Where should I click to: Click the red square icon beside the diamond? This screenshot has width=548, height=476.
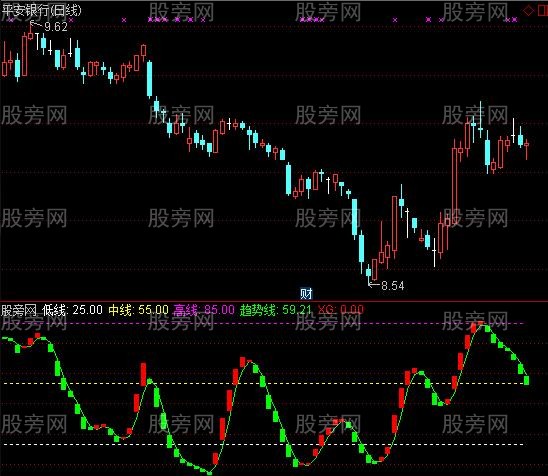(x=542, y=11)
